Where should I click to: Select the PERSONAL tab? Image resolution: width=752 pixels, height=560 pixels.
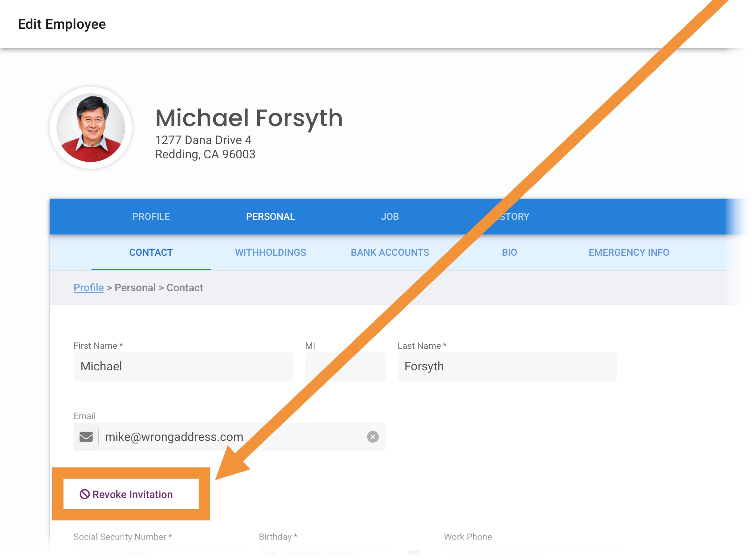[270, 217]
